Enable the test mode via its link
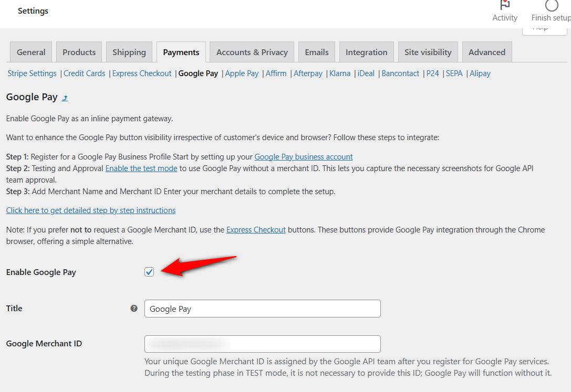Screen dimensions: 571x392 pyautogui.click(x=141, y=168)
